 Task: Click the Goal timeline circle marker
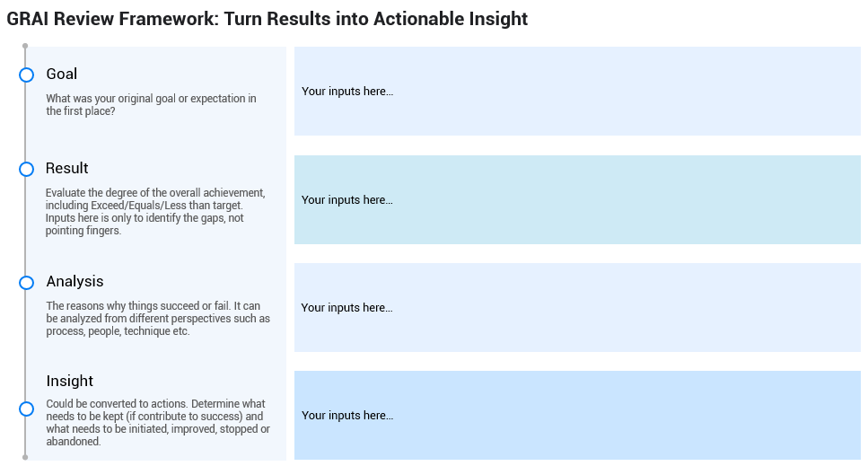[x=26, y=75]
